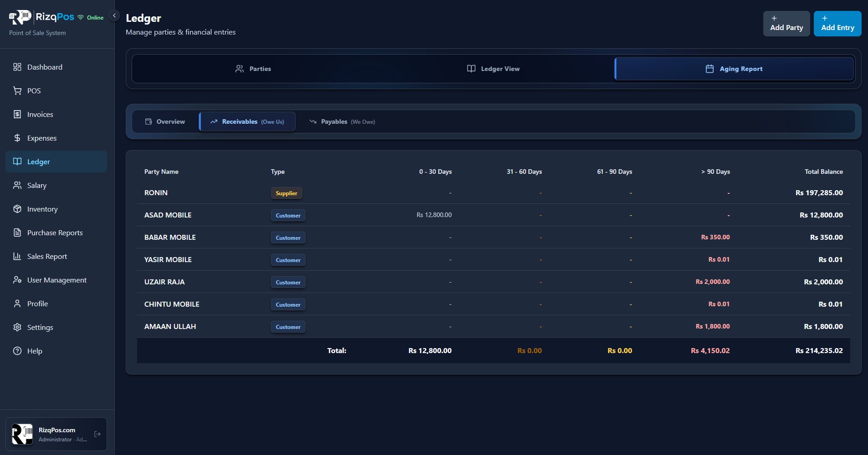Click the RizqPos logo icon
This screenshot has width=868, height=455.
(20, 17)
